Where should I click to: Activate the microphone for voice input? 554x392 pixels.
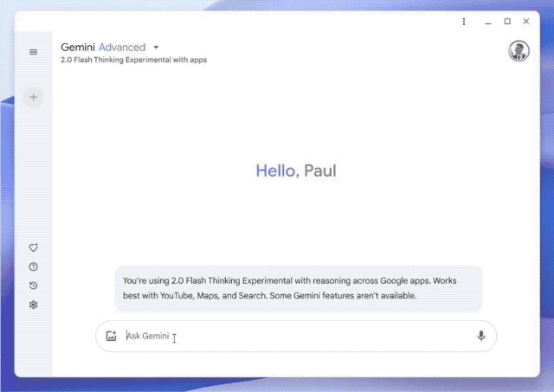point(480,336)
